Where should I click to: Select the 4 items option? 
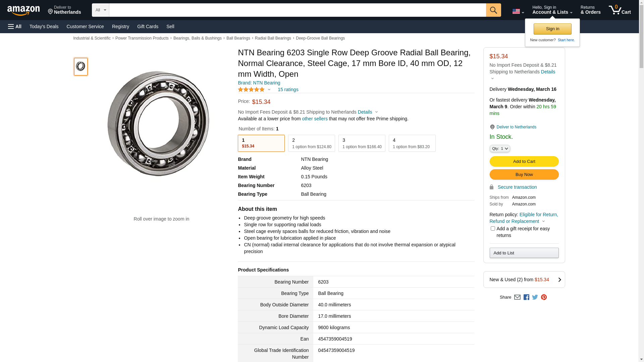pos(412,143)
